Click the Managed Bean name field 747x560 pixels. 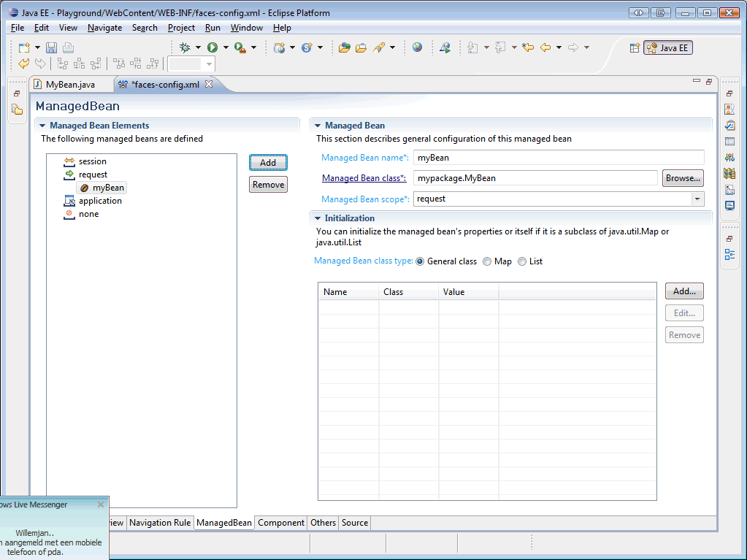tap(559, 158)
